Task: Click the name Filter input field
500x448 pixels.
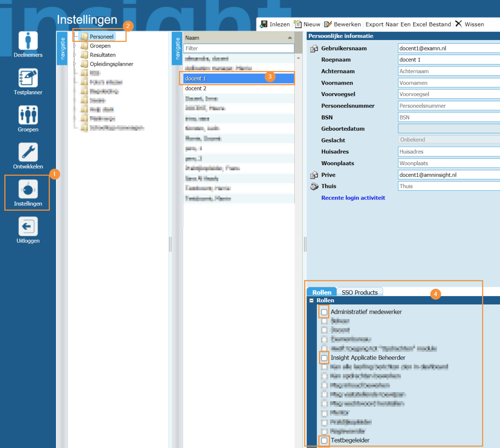Action: [x=239, y=48]
